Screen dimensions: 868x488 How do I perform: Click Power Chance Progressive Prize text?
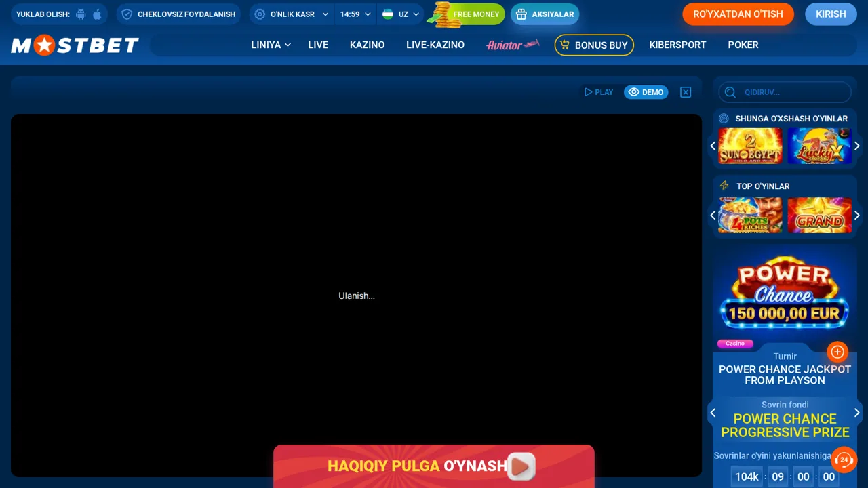(785, 426)
